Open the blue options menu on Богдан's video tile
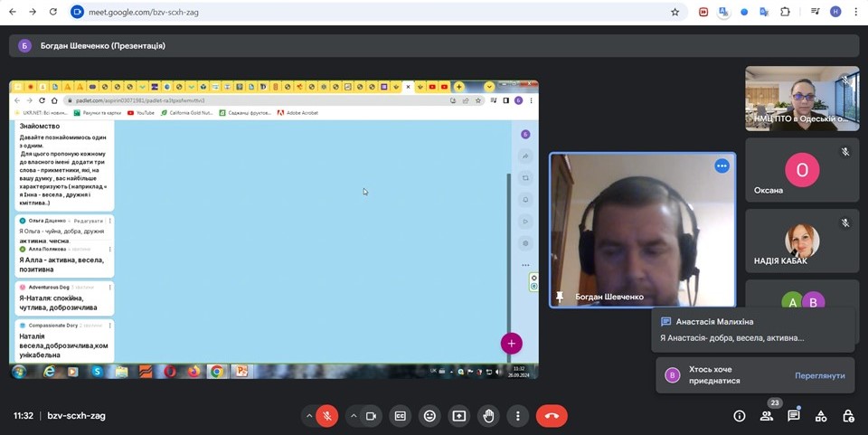This screenshot has height=435, width=868. coord(722,165)
